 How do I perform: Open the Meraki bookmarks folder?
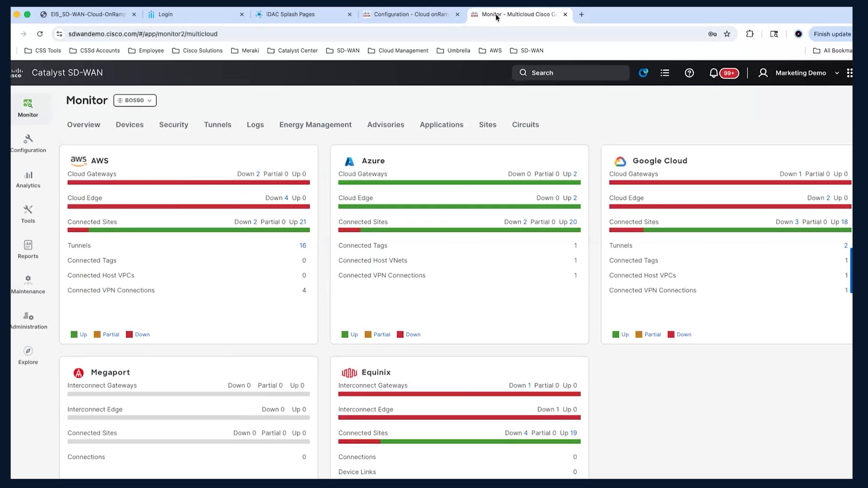coord(245,51)
